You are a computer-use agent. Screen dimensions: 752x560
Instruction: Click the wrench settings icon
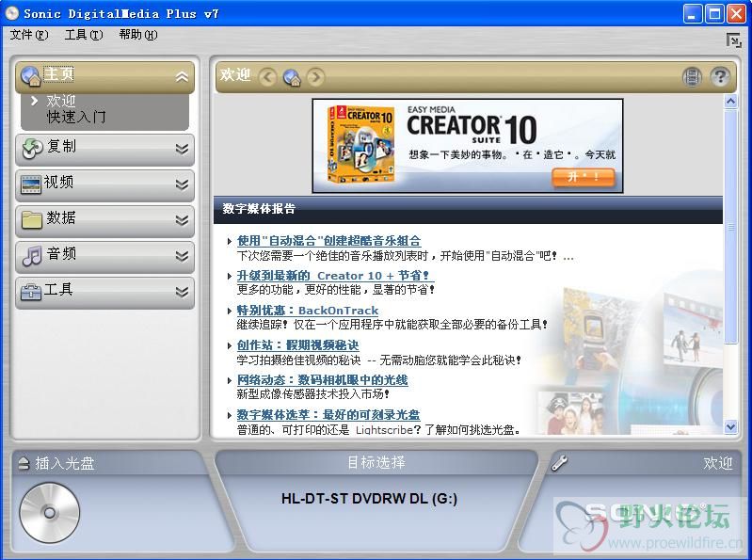[x=559, y=463]
